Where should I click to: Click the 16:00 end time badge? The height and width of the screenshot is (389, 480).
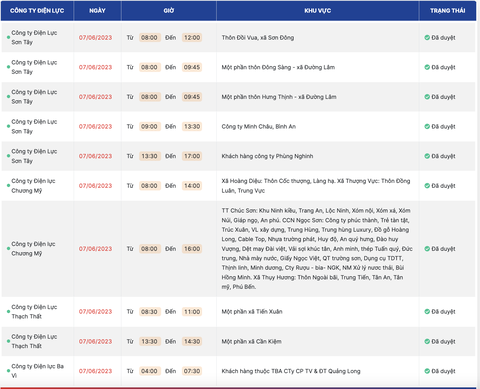click(x=192, y=249)
